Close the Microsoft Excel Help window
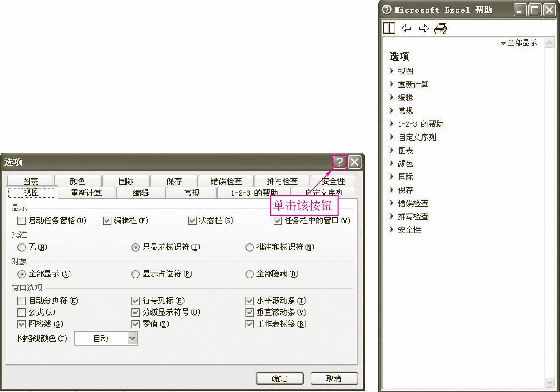Viewport: 560px width, 392px height. pyautogui.click(x=549, y=10)
